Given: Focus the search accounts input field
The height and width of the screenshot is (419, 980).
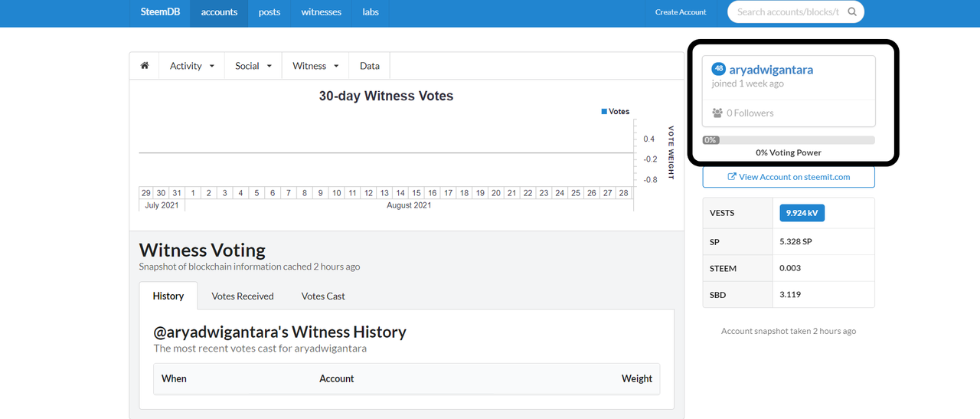Looking at the screenshot, I should click(787, 12).
